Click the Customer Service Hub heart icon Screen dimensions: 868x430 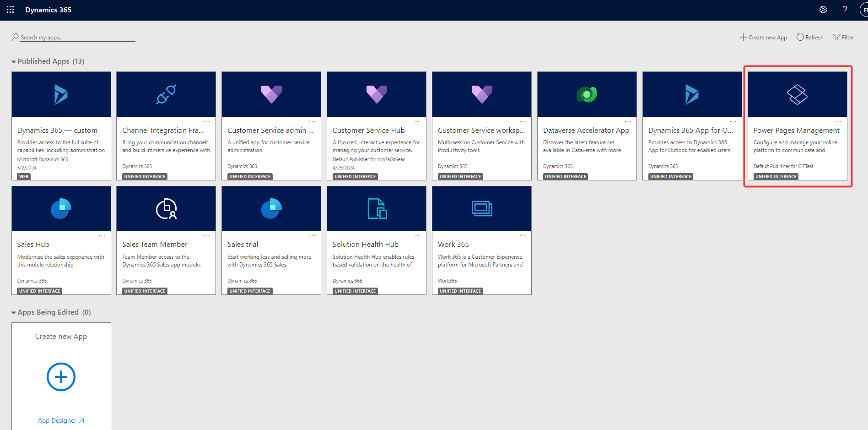coord(377,94)
